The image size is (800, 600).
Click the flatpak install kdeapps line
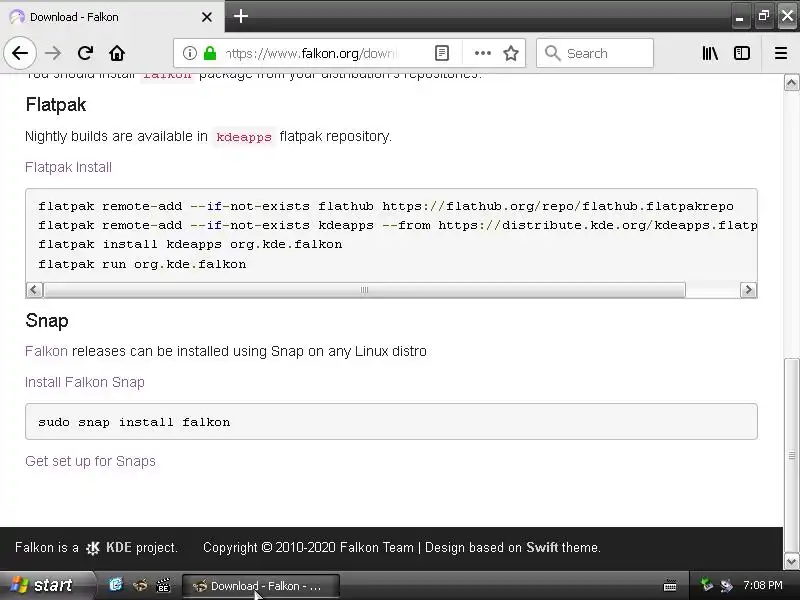coord(190,244)
